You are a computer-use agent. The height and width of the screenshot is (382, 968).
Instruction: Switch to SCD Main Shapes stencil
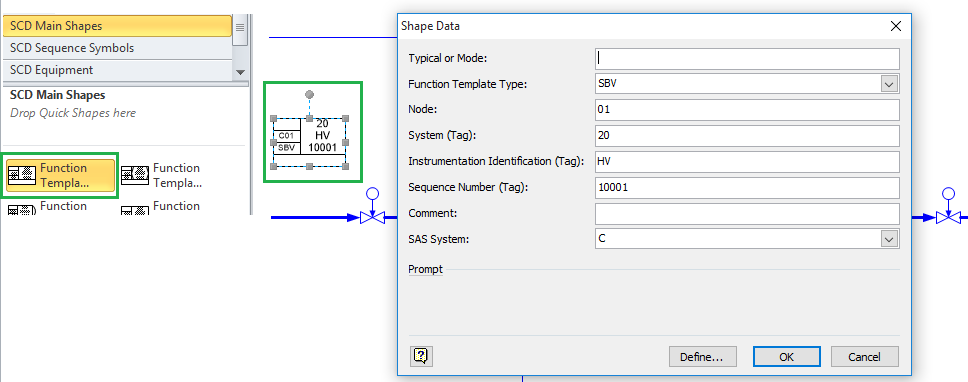pos(117,26)
